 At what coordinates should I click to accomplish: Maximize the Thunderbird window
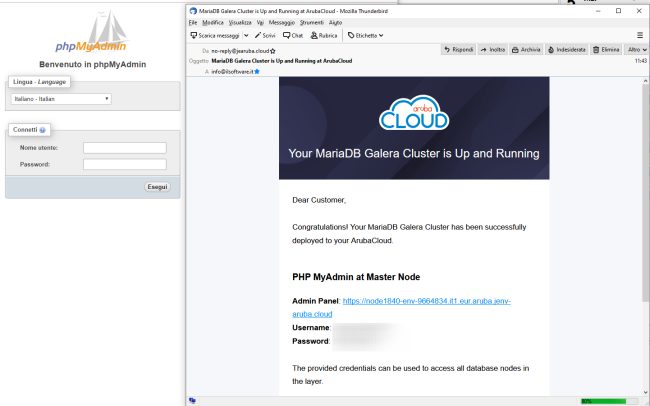(618, 11)
